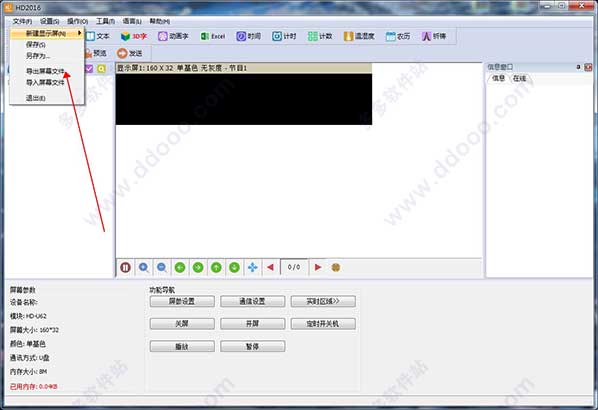Select the Excel toolbar icon
Viewport: 598px width, 410px height.
click(x=204, y=36)
